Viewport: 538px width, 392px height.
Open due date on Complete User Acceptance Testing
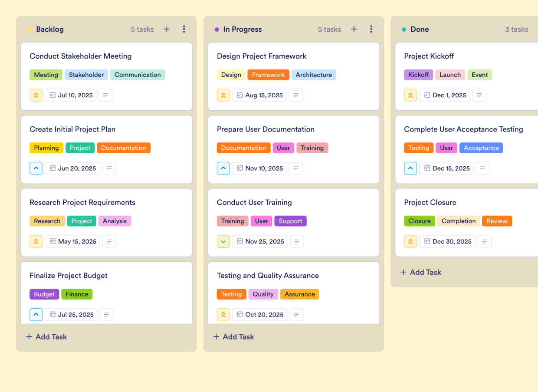pos(446,168)
